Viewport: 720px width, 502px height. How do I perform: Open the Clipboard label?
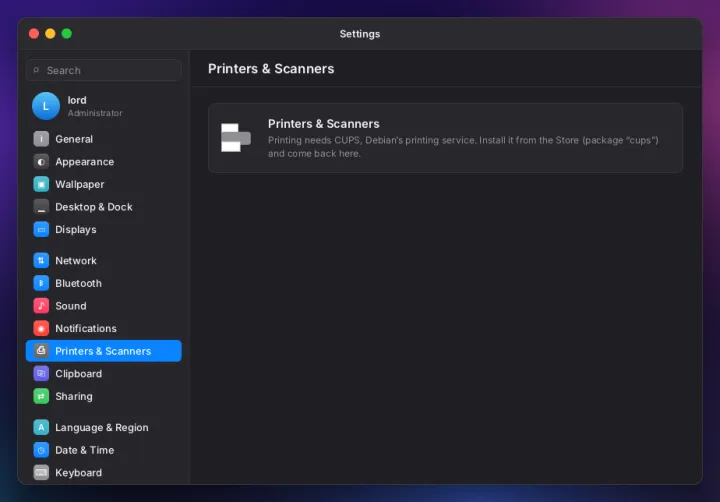[x=79, y=373]
